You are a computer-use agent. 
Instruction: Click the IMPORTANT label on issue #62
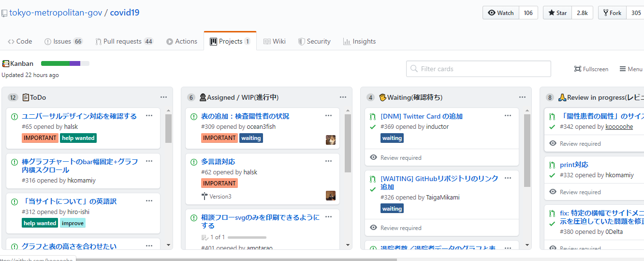point(220,184)
